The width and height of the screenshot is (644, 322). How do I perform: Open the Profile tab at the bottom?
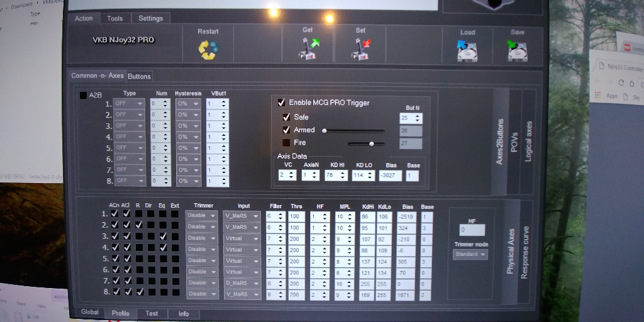click(120, 313)
